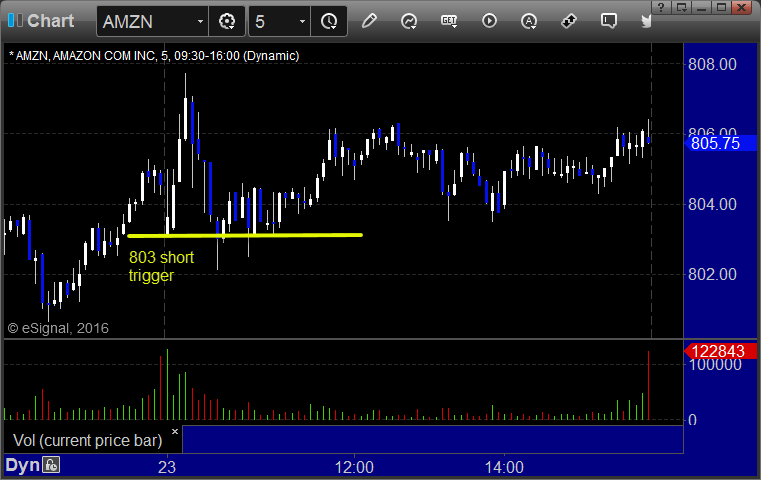The image size is (761, 480).
Task: Click the trading ticket icon
Action: tap(569, 21)
